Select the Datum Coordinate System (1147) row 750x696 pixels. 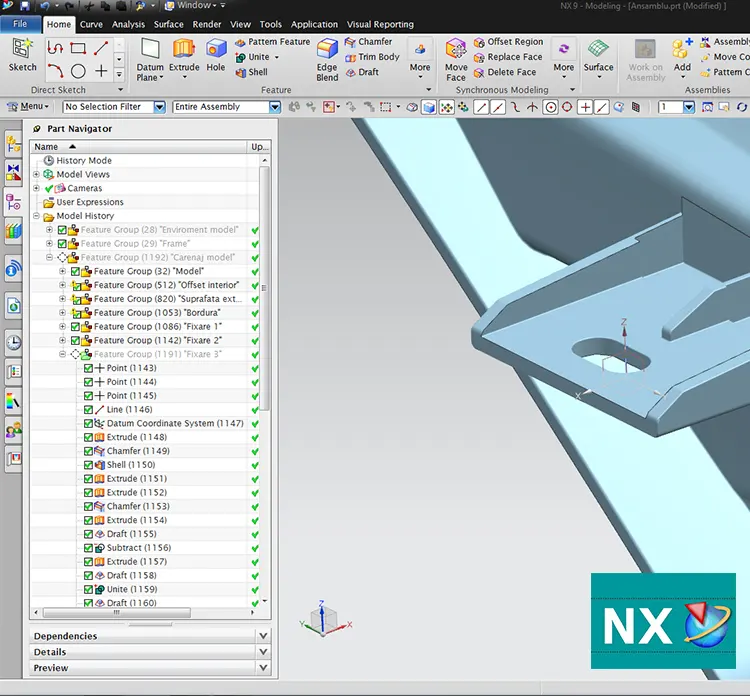[x=163, y=424]
